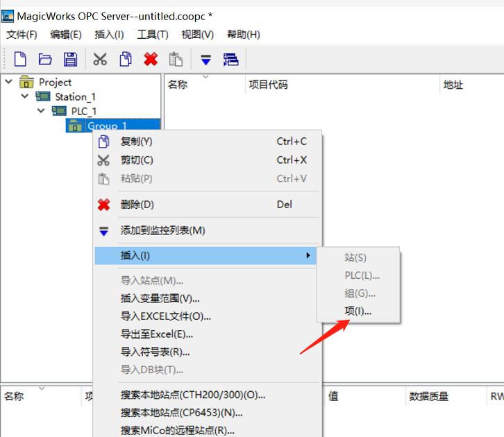Image resolution: width=504 pixels, height=437 pixels.
Task: Collapse the PLC_1 tree node
Action: click(41, 111)
